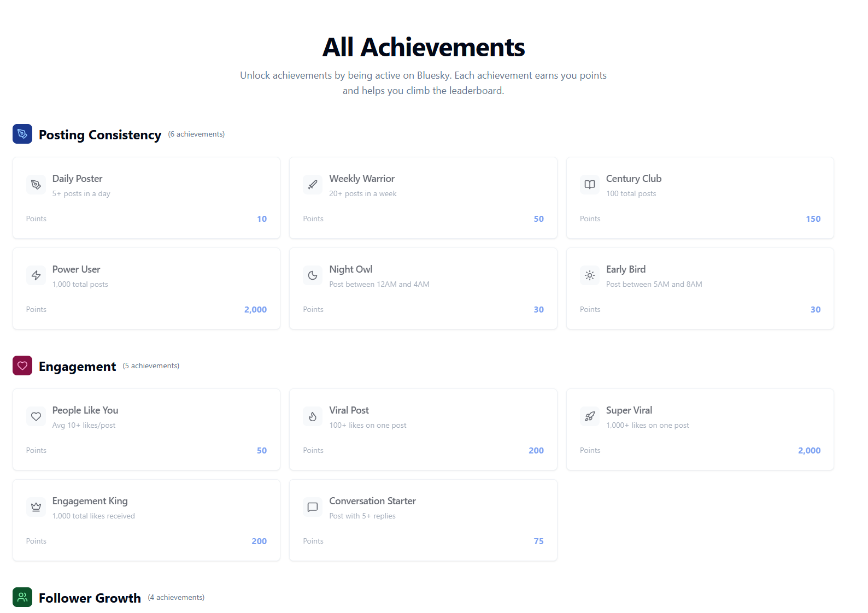
Task: Select the Daily Poster title
Action: pyautogui.click(x=77, y=179)
